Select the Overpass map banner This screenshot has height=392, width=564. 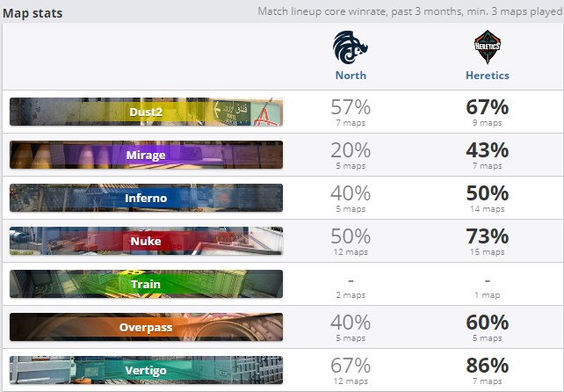pos(146,327)
